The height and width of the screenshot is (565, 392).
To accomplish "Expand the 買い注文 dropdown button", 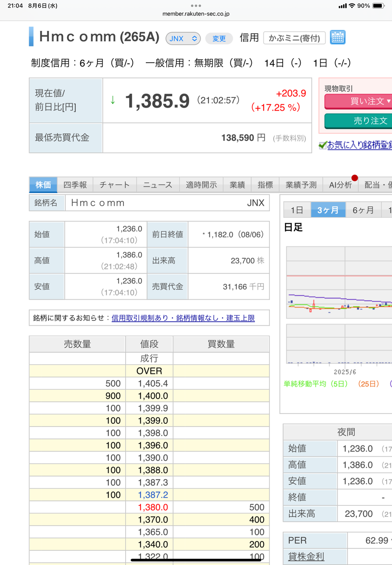I will 358,101.
